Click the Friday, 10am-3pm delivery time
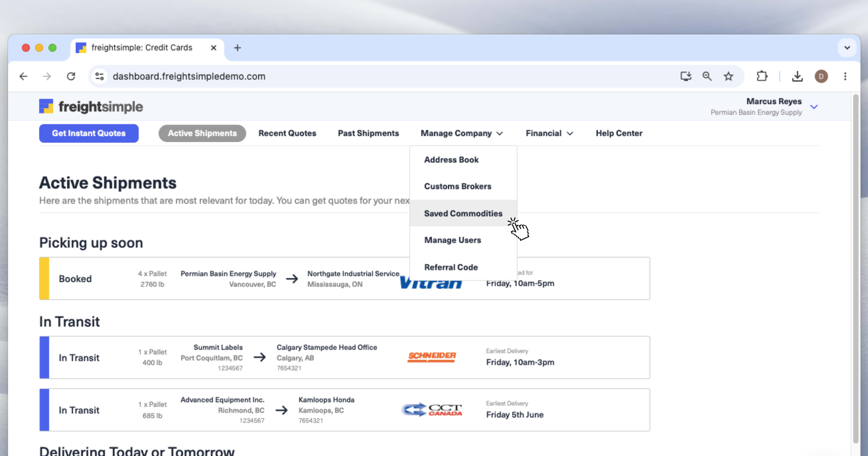This screenshot has width=868, height=456. click(520, 362)
